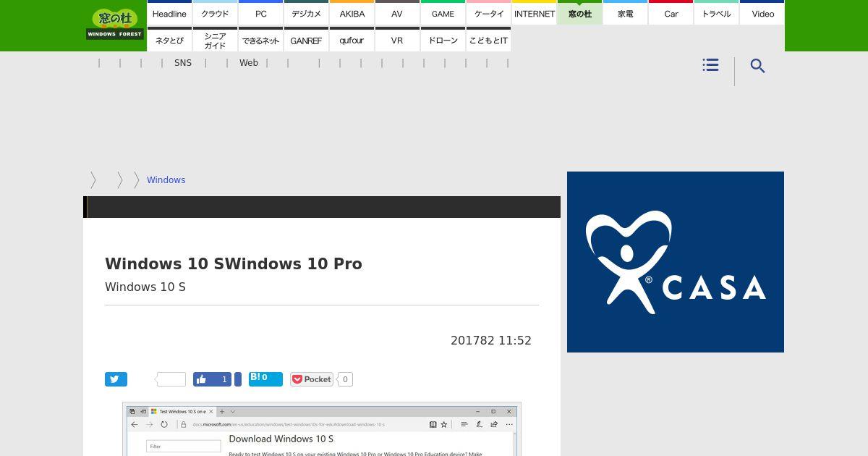Open the Video tab
This screenshot has width=868, height=456.
[762, 13]
